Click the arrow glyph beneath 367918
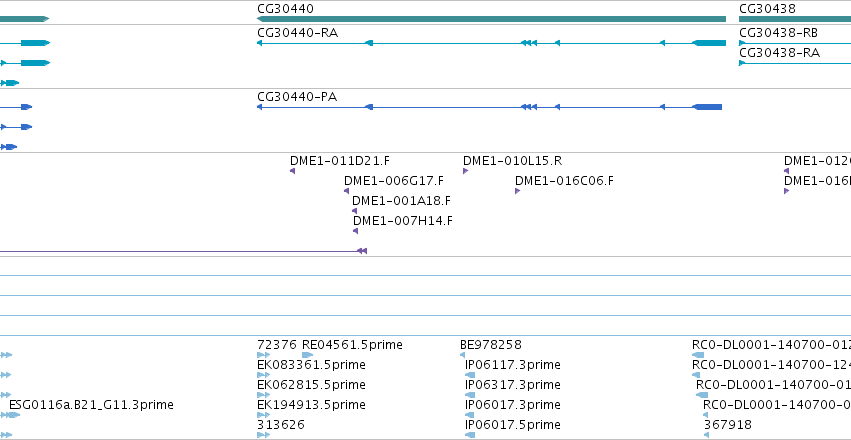851x440 pixels. 707,435
